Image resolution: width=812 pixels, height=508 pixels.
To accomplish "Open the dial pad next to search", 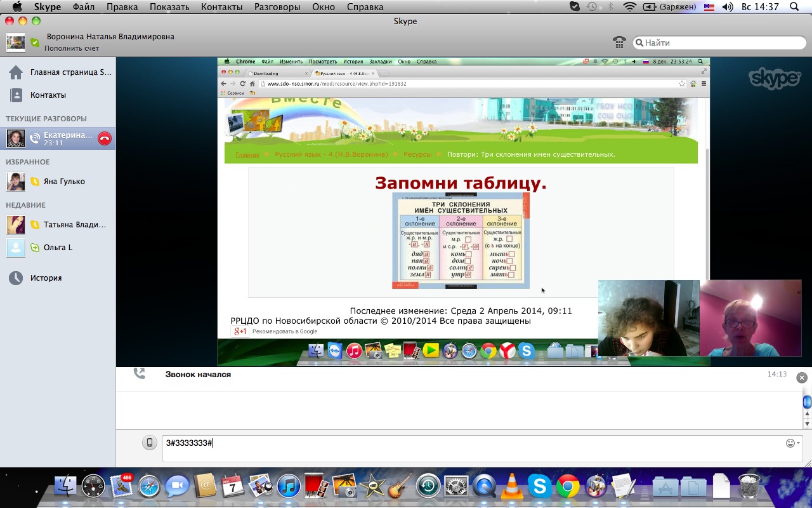I will click(x=619, y=43).
